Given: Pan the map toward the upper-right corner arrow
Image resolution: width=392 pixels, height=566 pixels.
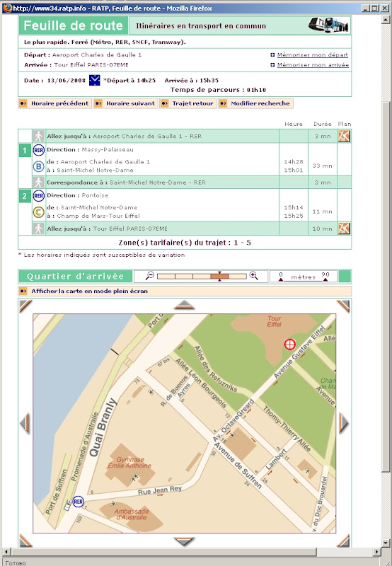Looking at the screenshot, I should click(343, 306).
